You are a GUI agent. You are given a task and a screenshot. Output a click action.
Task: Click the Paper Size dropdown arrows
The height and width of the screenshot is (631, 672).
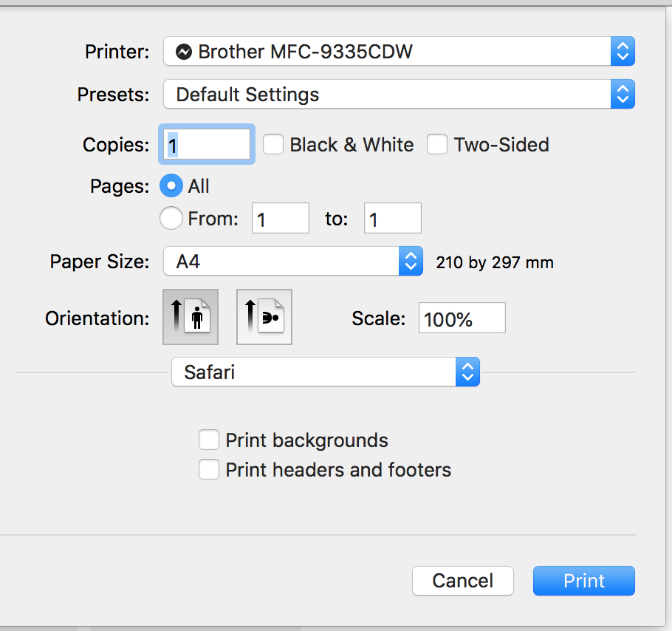(411, 261)
